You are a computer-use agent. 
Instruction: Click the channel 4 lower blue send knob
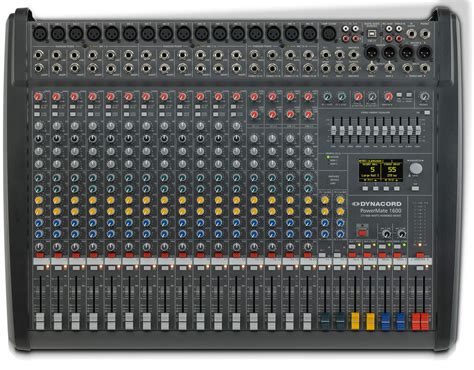pos(93,234)
